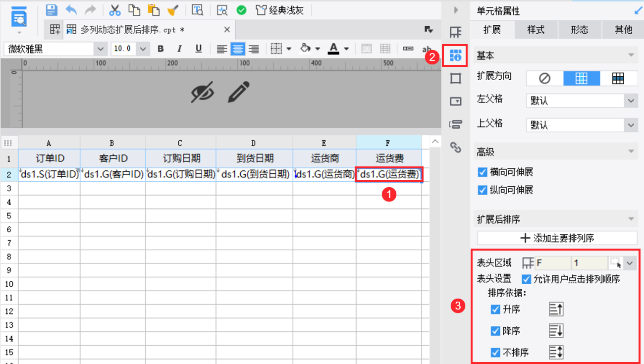Set expand direction to horizontal
This screenshot has width=644, height=364.
618,78
